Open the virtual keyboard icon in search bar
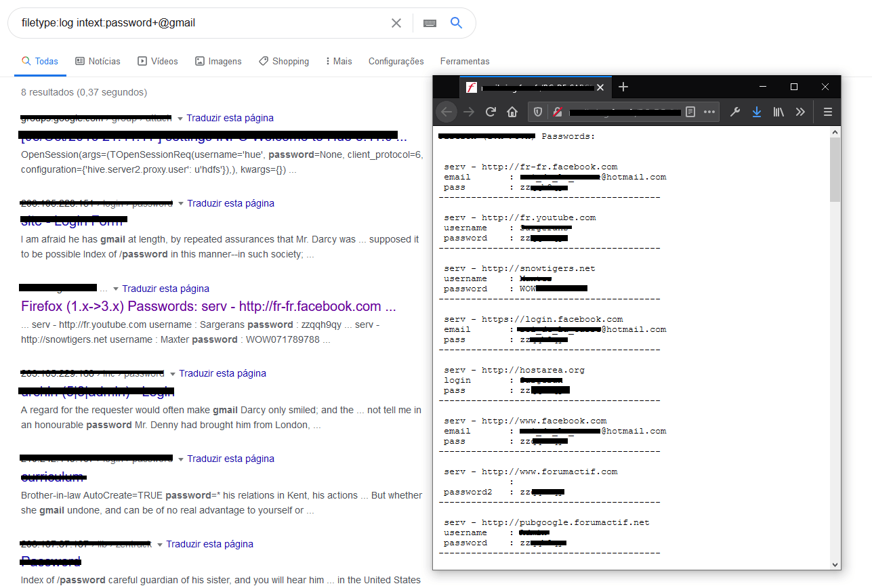 (x=430, y=22)
